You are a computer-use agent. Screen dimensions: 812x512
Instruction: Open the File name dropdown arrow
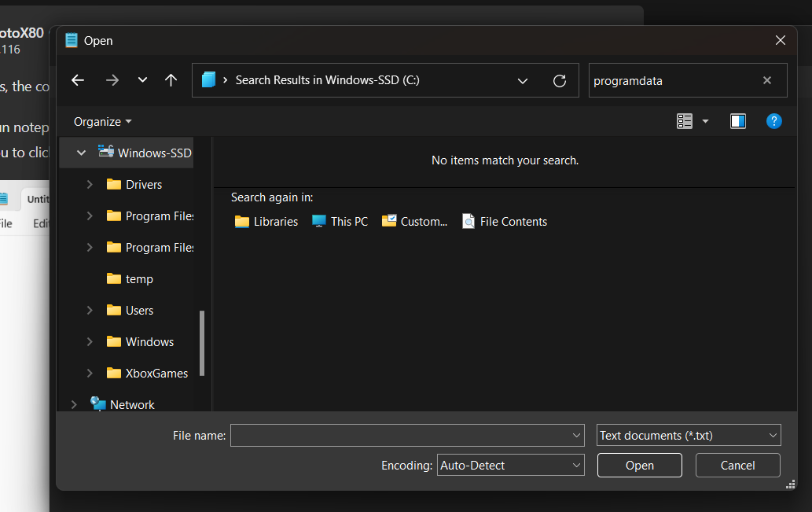[576, 435]
